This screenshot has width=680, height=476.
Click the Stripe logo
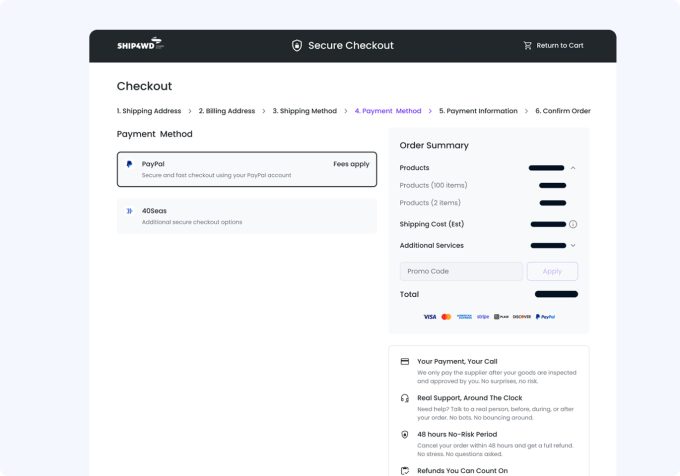click(483, 317)
